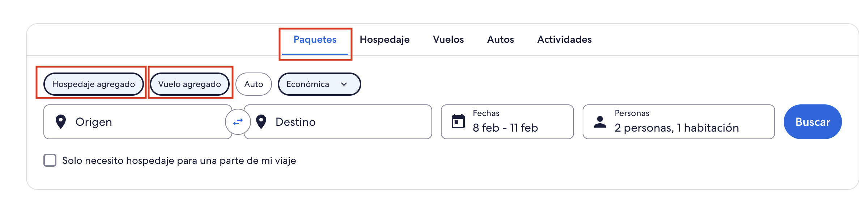
Task: Open the Fechas date range text
Action: (x=505, y=128)
